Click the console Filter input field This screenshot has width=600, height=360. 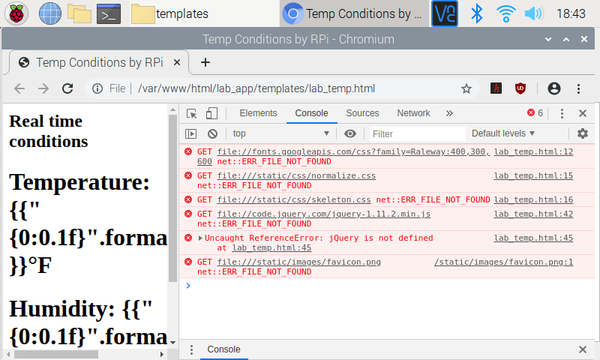[417, 134]
